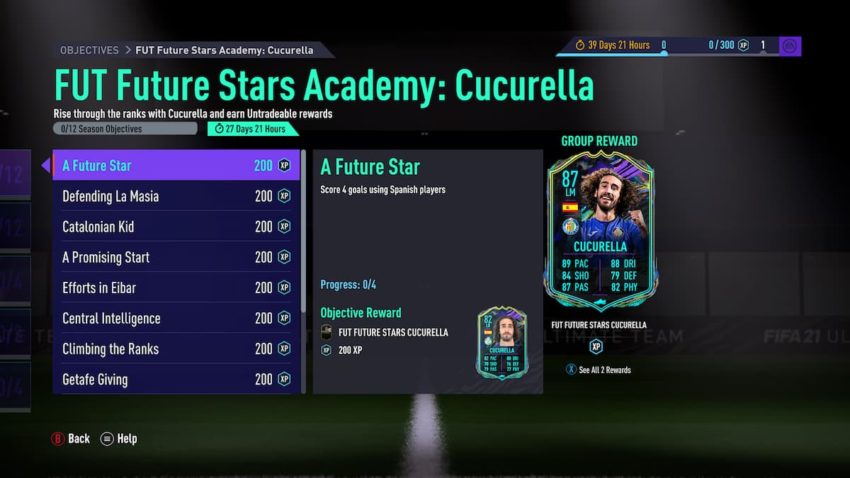Open See All 2 Rewards
850x478 pixels.
coord(598,370)
